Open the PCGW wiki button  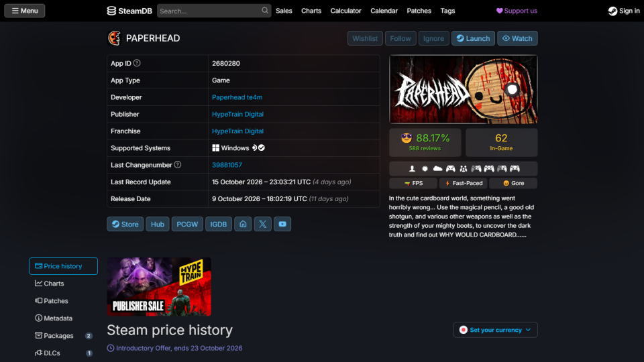tap(187, 224)
